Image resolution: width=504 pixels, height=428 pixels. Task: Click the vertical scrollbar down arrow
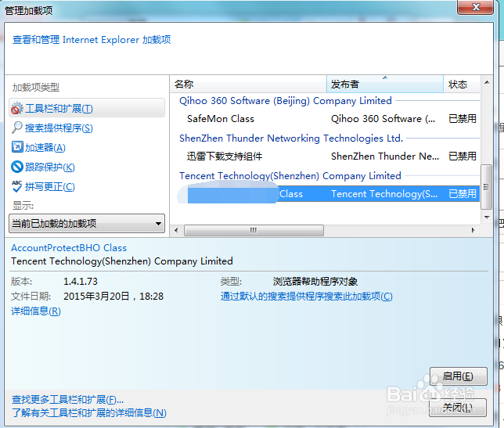tap(487, 218)
